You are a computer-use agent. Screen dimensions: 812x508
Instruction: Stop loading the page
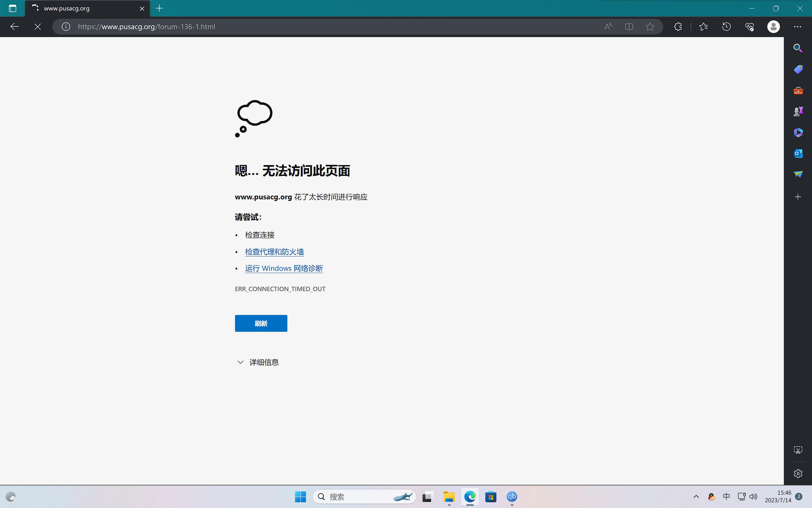coord(37,27)
